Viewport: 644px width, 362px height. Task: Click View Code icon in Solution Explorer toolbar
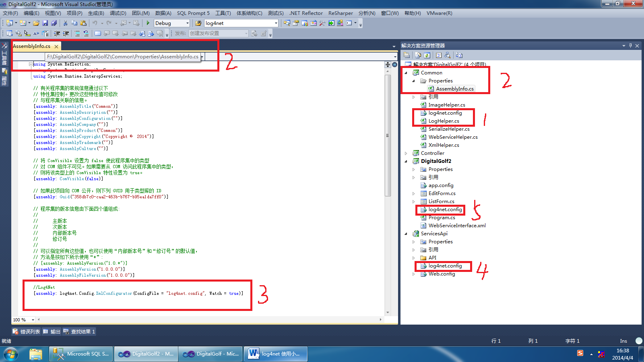(x=439, y=55)
